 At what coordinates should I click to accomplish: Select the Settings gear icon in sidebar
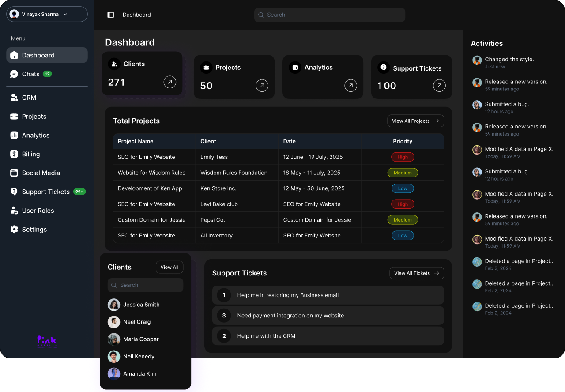(14, 230)
